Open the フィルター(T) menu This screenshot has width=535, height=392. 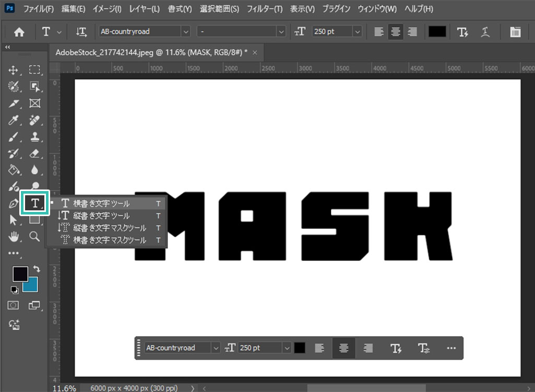click(265, 9)
